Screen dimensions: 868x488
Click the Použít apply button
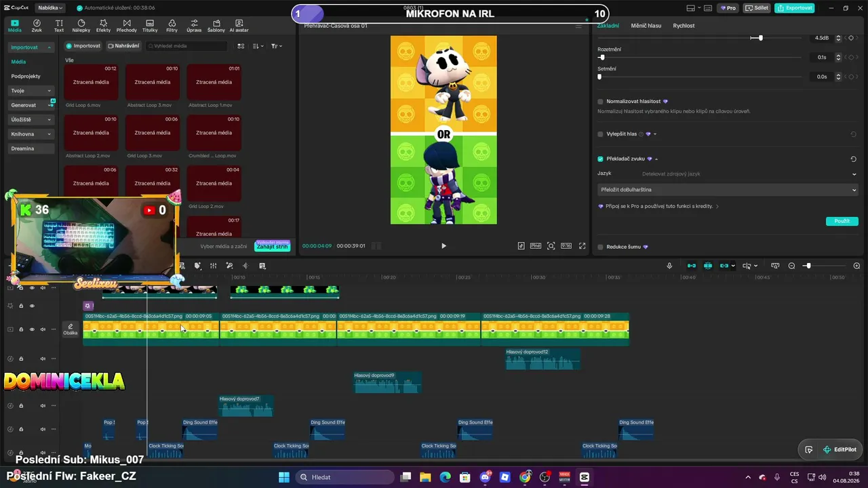coord(842,222)
